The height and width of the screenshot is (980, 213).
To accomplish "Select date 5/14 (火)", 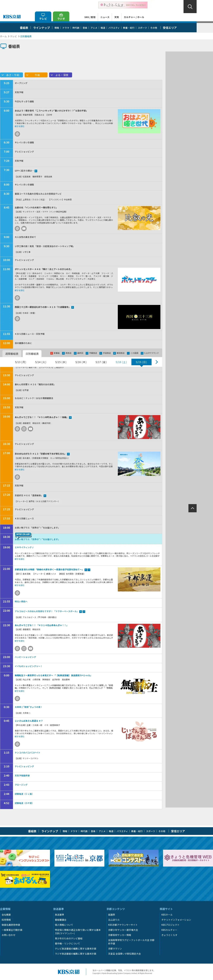I will click(41, 362).
